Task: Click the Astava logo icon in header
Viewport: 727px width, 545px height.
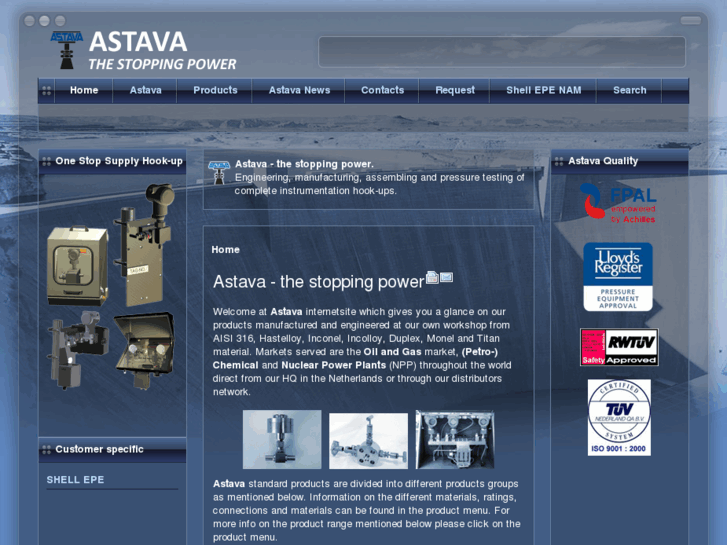Action: click(67, 50)
